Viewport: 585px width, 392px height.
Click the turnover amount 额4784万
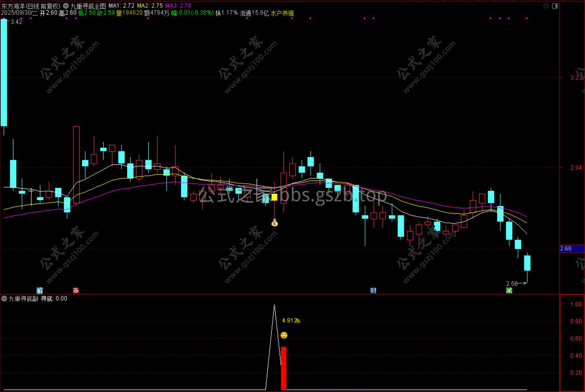point(157,13)
